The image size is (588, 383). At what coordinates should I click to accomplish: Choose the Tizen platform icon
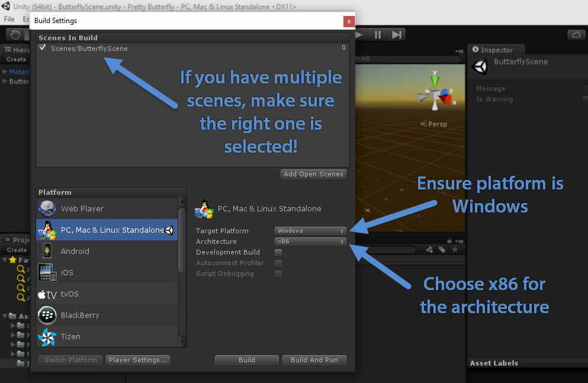[47, 336]
